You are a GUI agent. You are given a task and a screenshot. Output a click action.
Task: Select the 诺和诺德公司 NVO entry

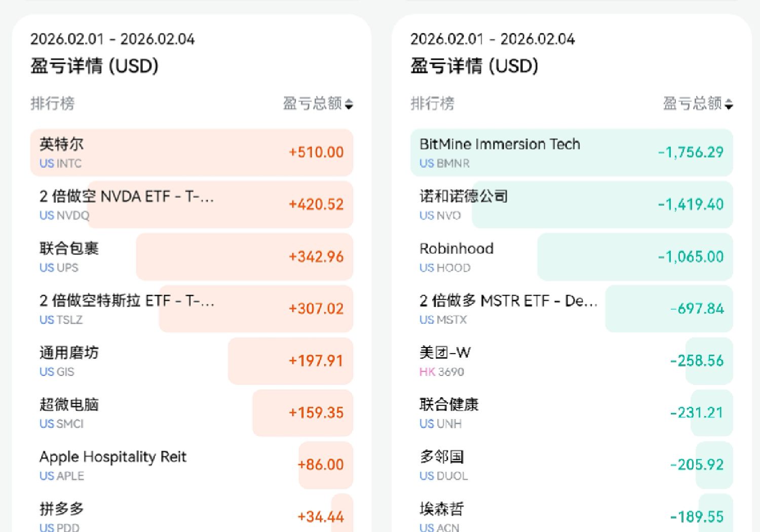click(x=572, y=205)
